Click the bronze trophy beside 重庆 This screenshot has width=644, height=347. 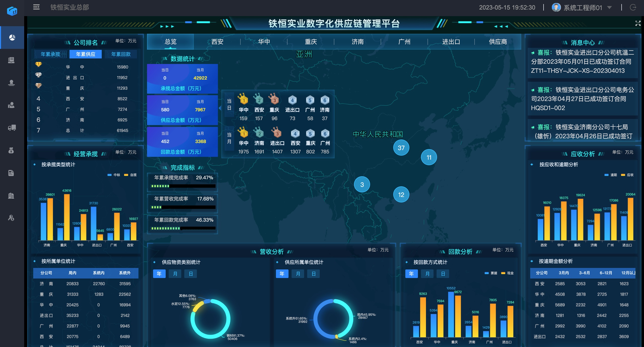[x=39, y=86]
